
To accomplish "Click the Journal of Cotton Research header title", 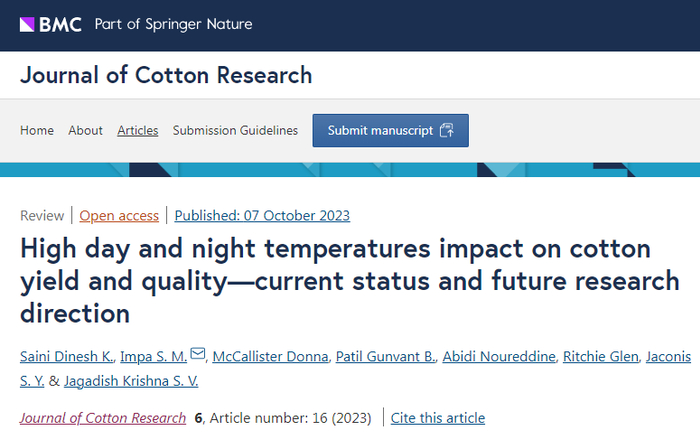I will (x=166, y=75).
